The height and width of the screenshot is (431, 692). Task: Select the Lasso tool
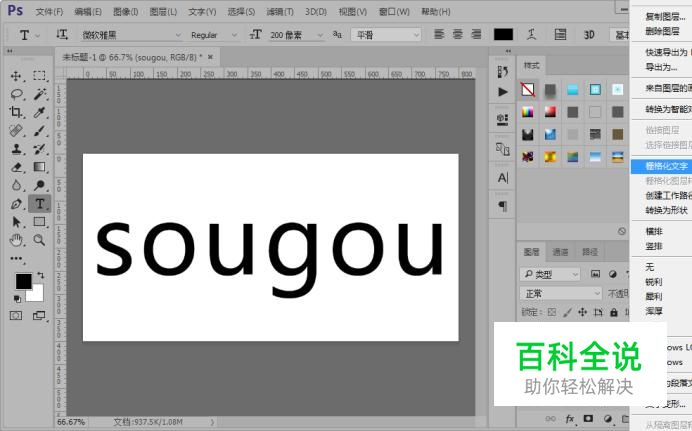click(x=16, y=94)
